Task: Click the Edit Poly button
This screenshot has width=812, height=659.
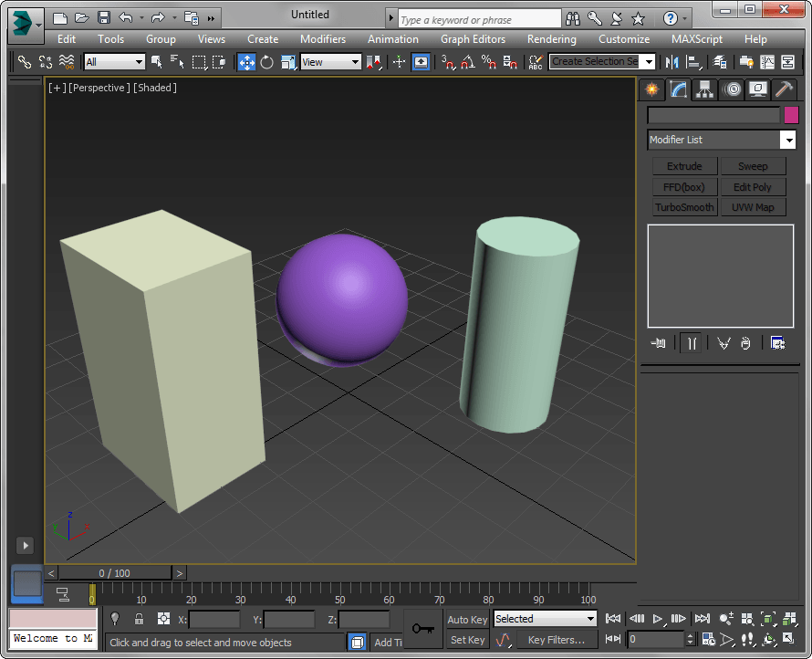Action: [753, 187]
